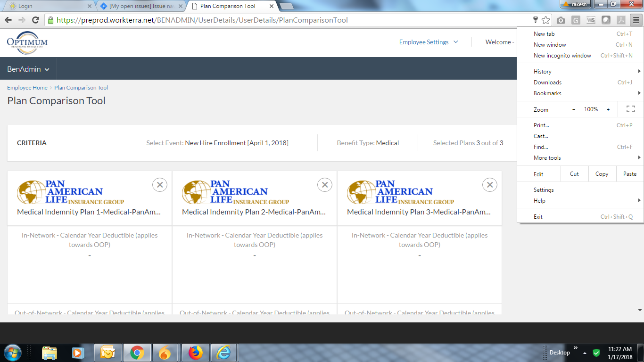Click the fullscreen icon in Zoom row
The width and height of the screenshot is (644, 362).
click(630, 109)
